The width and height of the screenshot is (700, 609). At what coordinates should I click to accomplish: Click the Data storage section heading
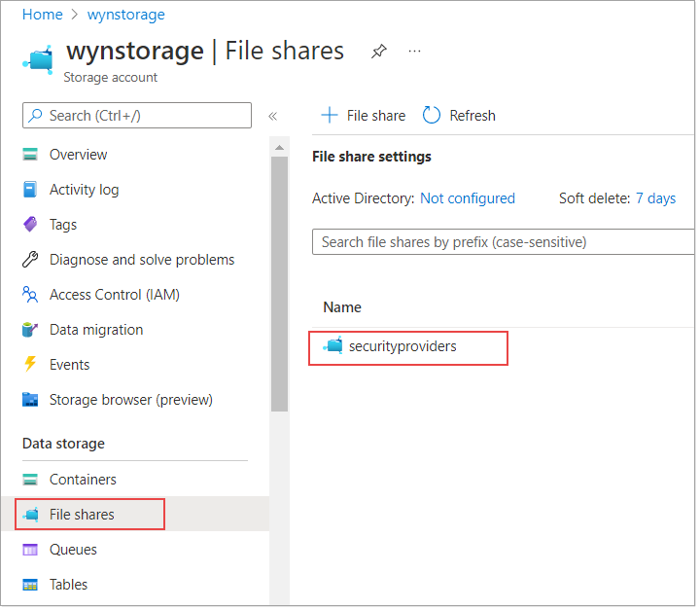click(x=63, y=444)
